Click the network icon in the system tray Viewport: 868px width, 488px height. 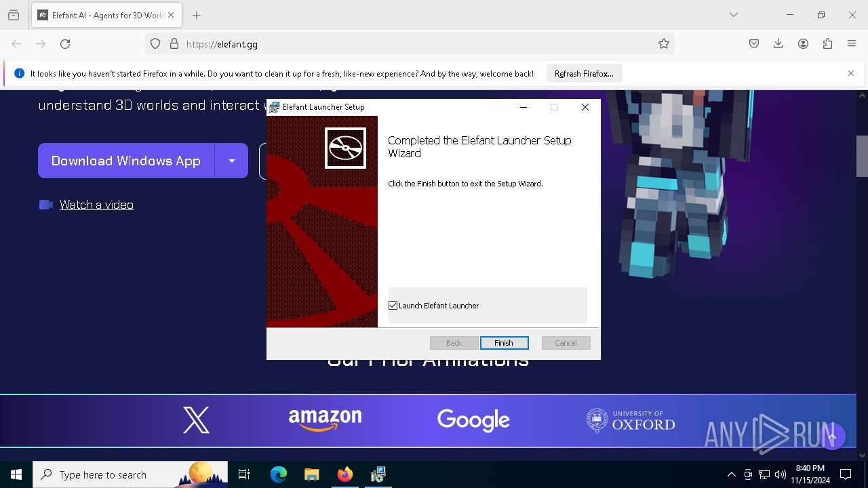764,474
